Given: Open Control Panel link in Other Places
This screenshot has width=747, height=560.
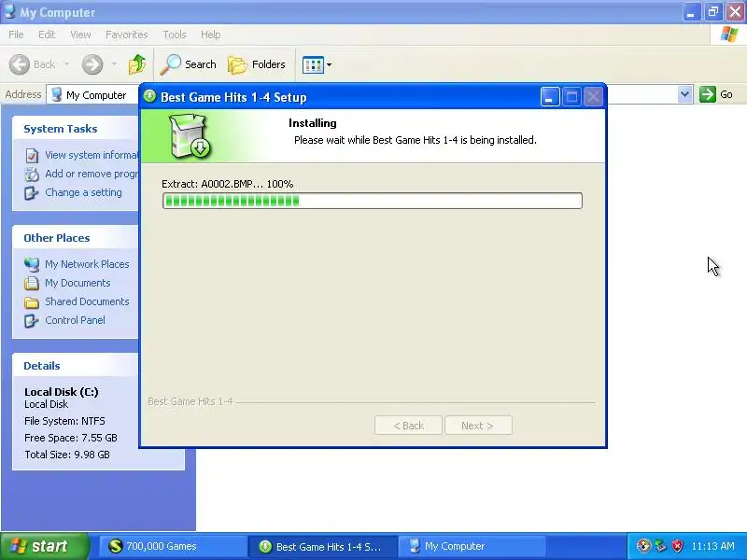Looking at the screenshot, I should click(x=76, y=320).
